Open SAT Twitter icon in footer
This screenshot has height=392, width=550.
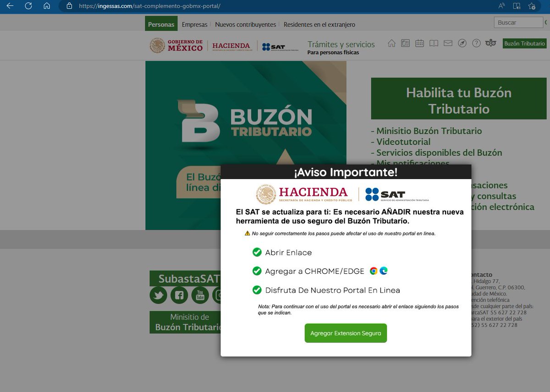point(158,295)
